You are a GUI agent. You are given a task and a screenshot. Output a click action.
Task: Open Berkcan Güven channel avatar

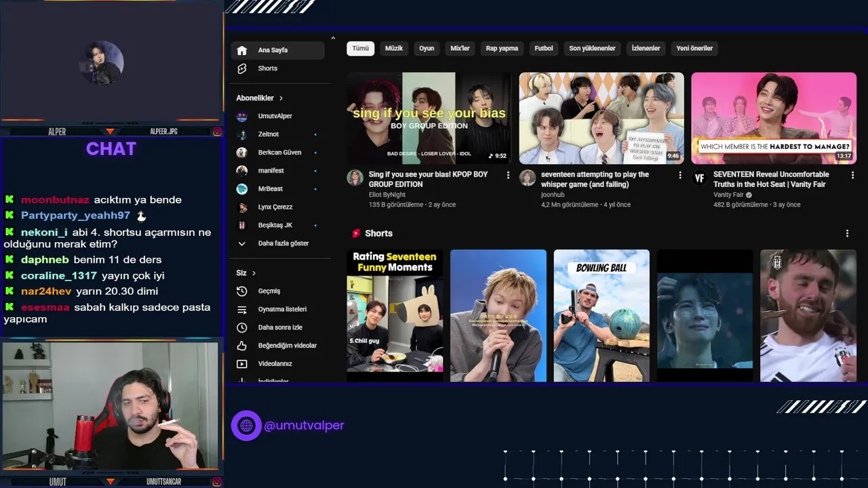pos(242,152)
